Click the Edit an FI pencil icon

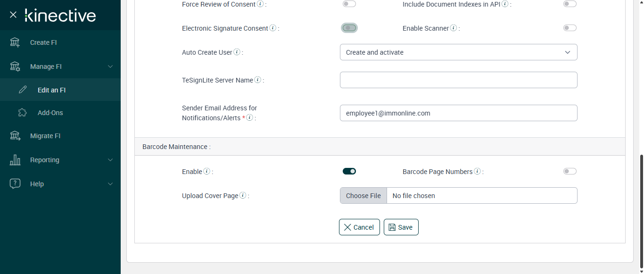coord(23,90)
